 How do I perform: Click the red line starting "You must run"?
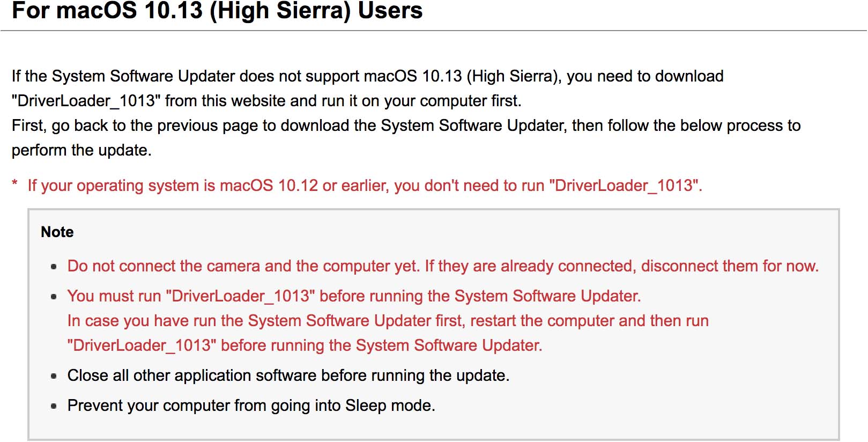coord(354,296)
